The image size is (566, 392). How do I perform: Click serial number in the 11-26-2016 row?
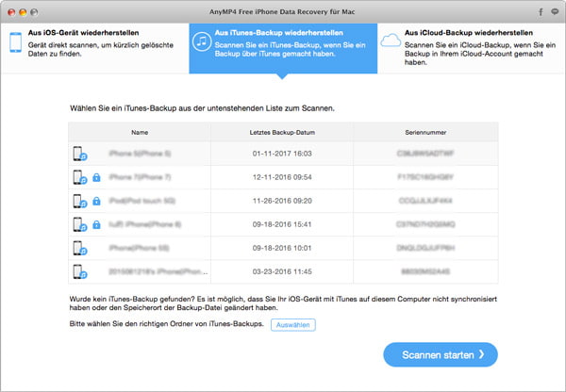click(425, 201)
